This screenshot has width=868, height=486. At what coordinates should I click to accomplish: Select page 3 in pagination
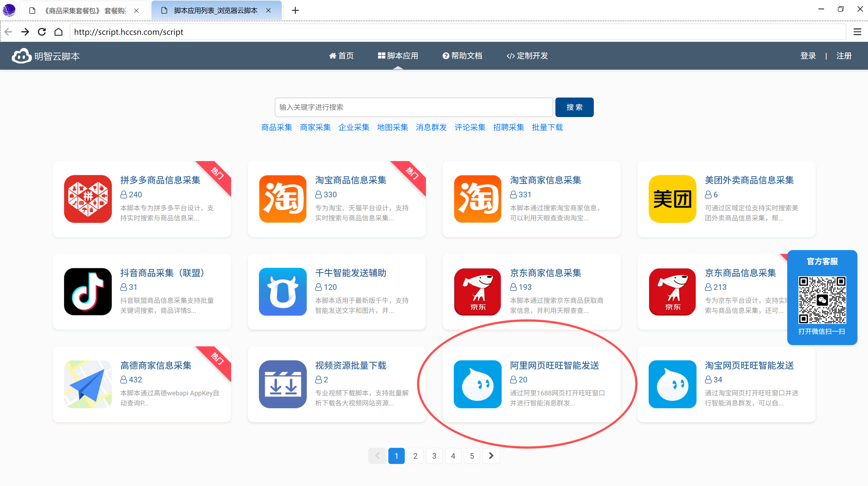coord(434,456)
